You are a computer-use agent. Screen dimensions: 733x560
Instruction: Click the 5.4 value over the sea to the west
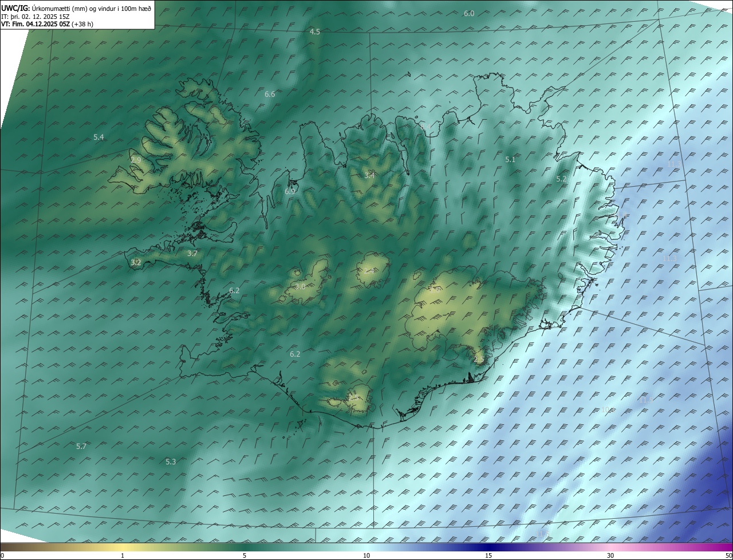(x=98, y=137)
